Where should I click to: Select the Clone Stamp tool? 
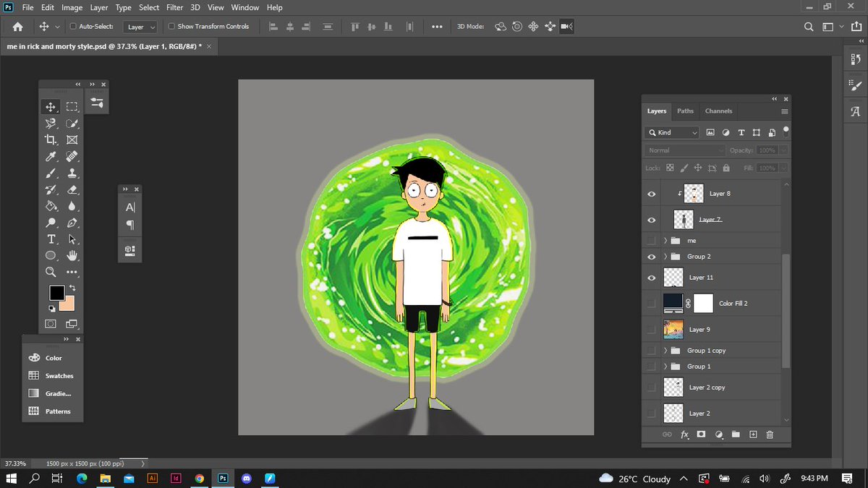coord(72,174)
